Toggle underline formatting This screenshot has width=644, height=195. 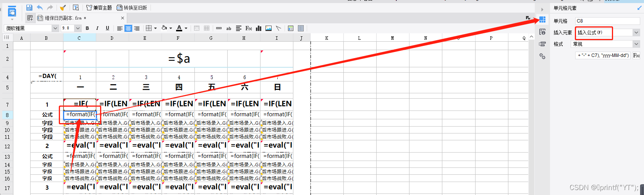[107, 28]
